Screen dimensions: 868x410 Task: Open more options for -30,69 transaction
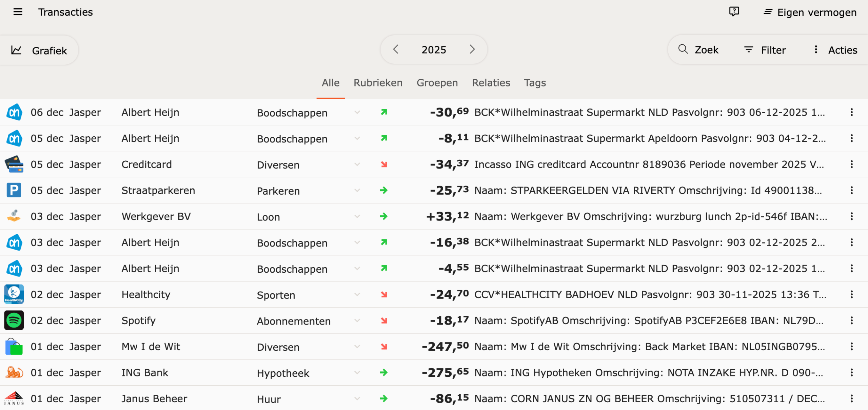(x=851, y=112)
